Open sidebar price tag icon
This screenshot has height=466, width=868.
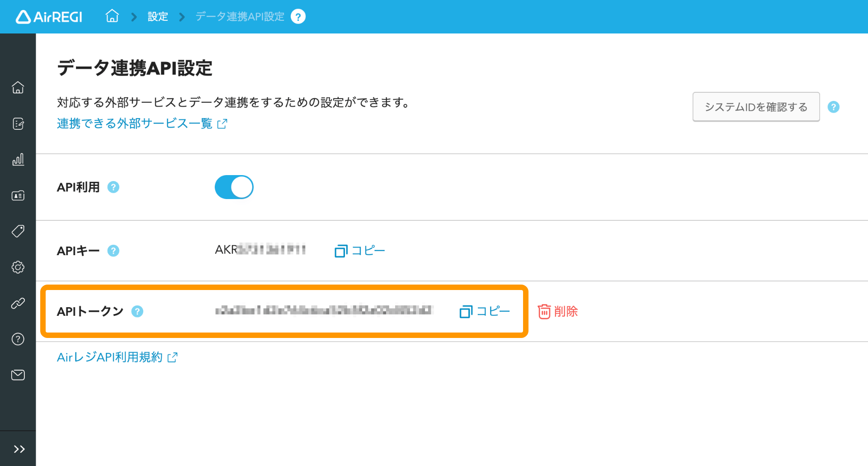click(x=18, y=231)
